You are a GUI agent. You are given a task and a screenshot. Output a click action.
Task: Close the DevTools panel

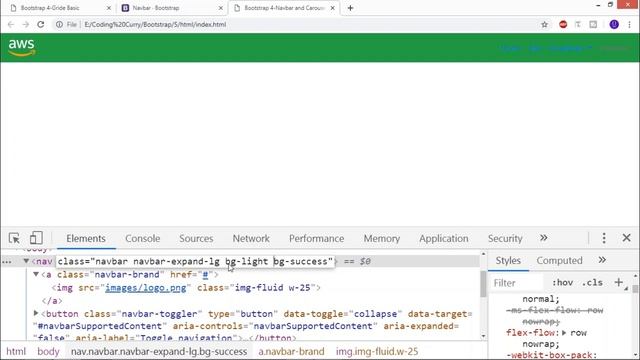pos(627,238)
